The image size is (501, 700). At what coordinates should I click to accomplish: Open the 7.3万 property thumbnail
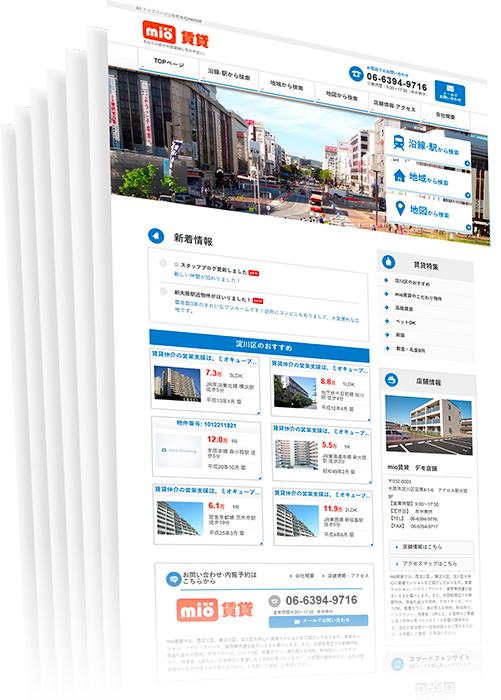pyautogui.click(x=177, y=383)
